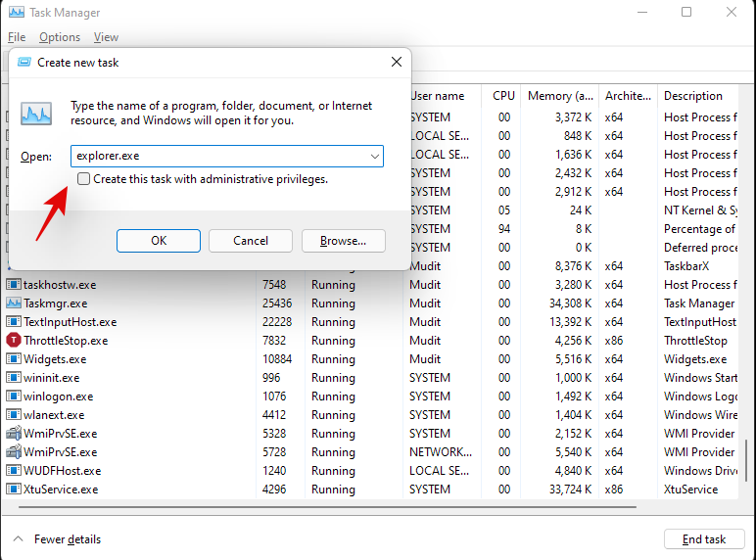
Task: Click the Percentage of description cell
Action: (x=699, y=228)
